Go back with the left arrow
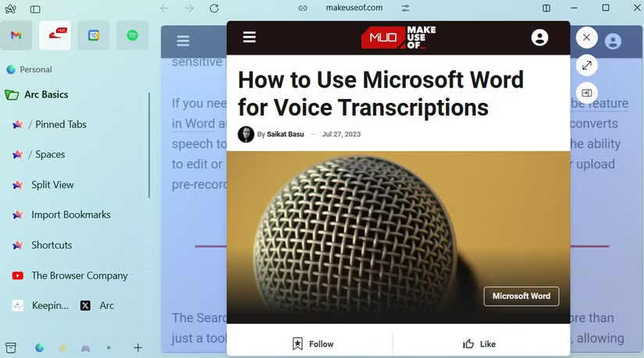This screenshot has height=358, width=644. click(164, 9)
